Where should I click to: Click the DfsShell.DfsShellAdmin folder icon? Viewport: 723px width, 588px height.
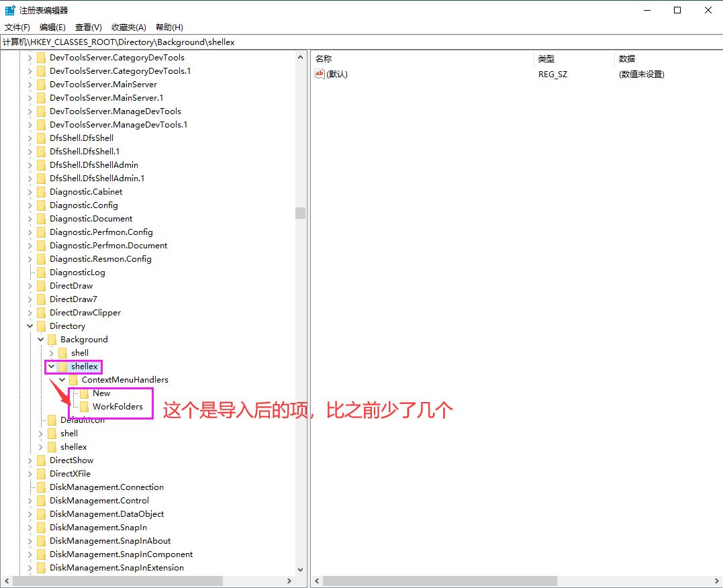point(41,165)
